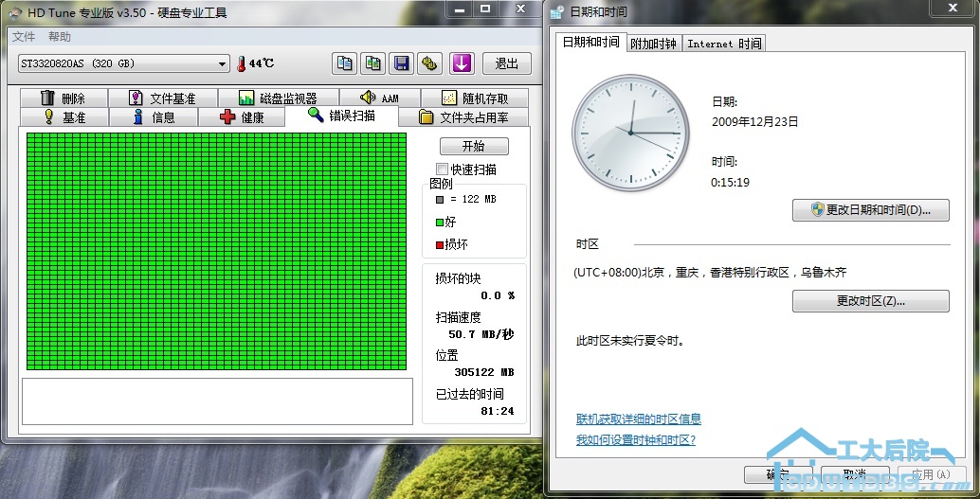Click the 更改时区(Z) button

click(871, 301)
